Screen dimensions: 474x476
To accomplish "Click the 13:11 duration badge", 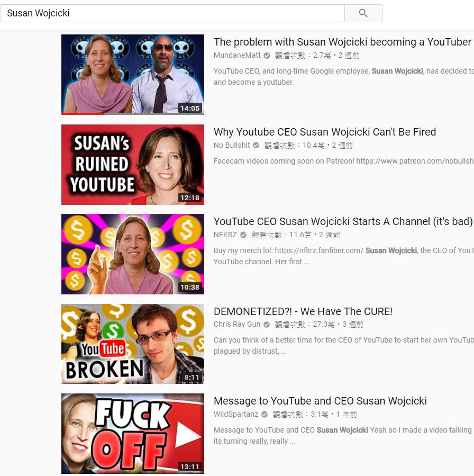I will pyautogui.click(x=190, y=467).
